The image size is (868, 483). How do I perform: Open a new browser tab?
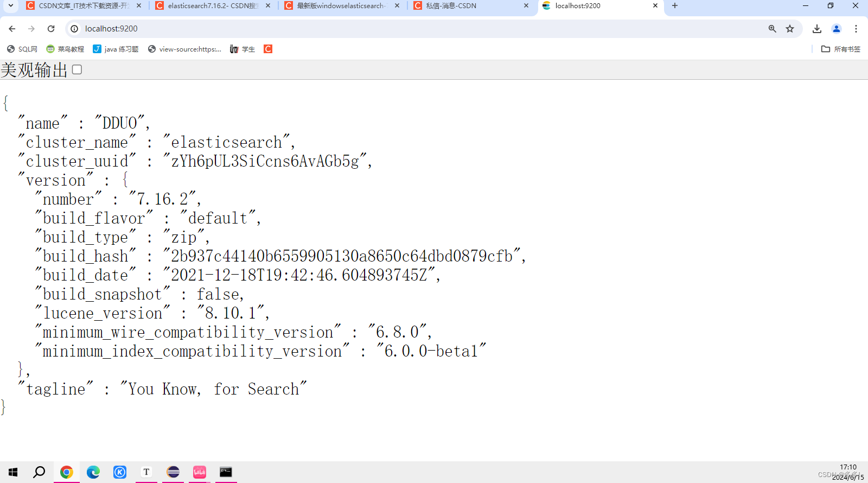click(x=675, y=5)
